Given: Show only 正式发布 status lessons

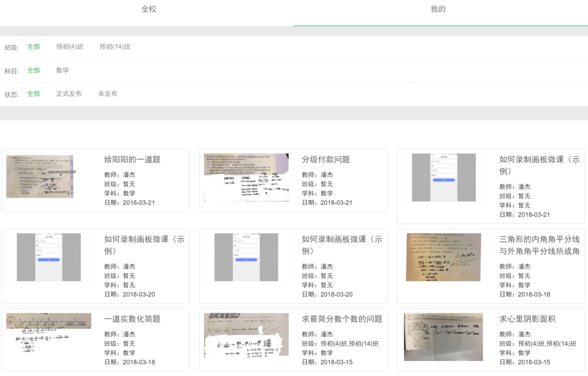Looking at the screenshot, I should (69, 94).
